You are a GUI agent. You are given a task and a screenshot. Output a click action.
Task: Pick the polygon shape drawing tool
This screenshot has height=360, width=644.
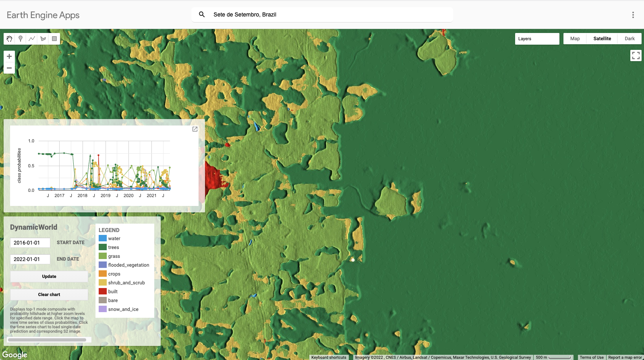[43, 39]
